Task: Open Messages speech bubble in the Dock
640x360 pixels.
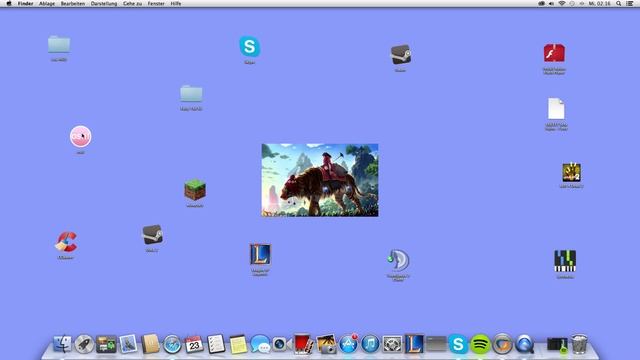Action: click(260, 344)
